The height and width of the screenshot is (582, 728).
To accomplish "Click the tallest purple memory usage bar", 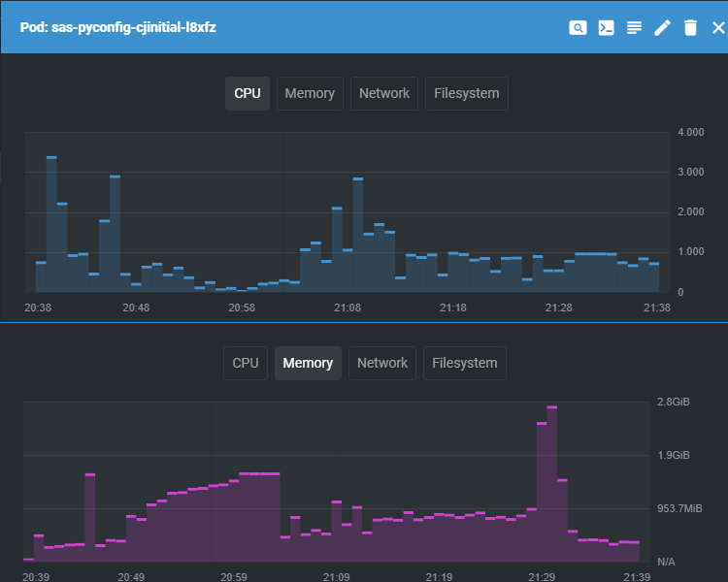I will click(x=551, y=483).
